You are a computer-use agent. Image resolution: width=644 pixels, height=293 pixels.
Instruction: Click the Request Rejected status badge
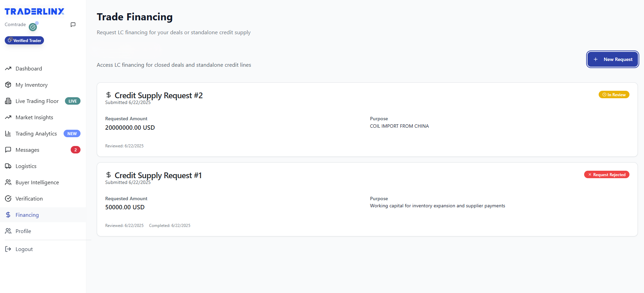606,174
